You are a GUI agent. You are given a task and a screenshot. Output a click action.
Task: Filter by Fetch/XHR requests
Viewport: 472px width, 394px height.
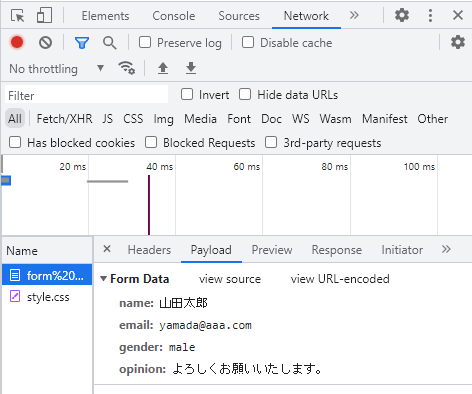[x=64, y=119]
